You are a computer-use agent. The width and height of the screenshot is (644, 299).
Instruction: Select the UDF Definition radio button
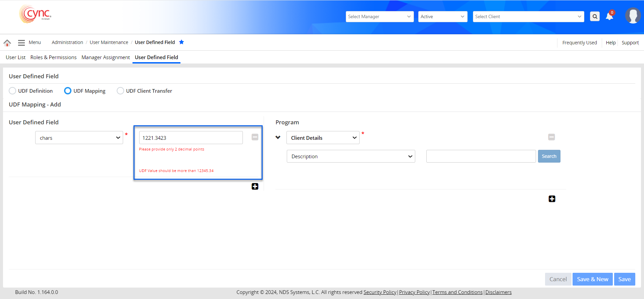click(12, 91)
